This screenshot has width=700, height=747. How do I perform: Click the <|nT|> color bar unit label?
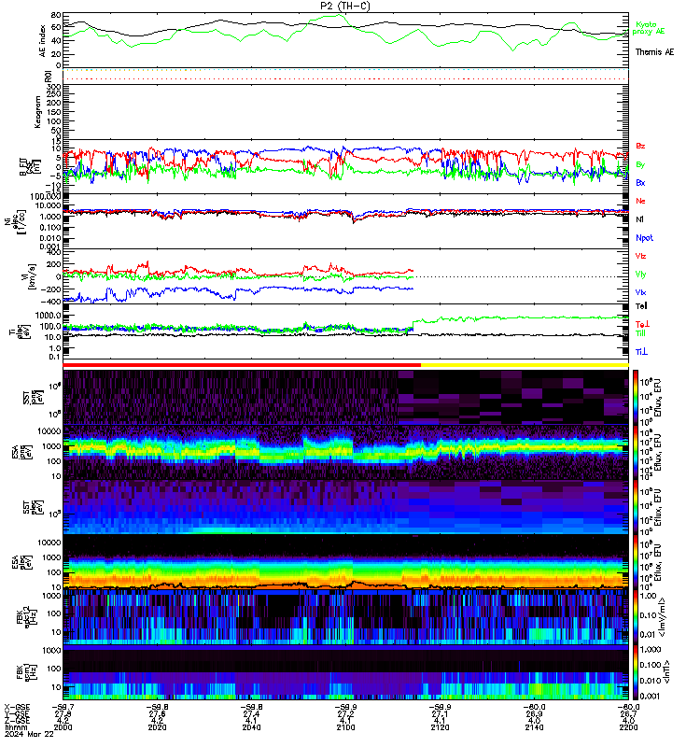[665, 672]
